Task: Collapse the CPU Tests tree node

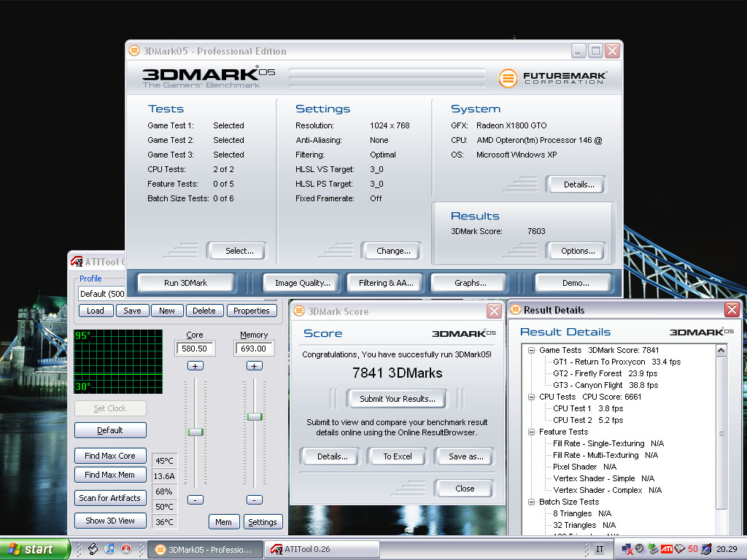Action: [531, 397]
